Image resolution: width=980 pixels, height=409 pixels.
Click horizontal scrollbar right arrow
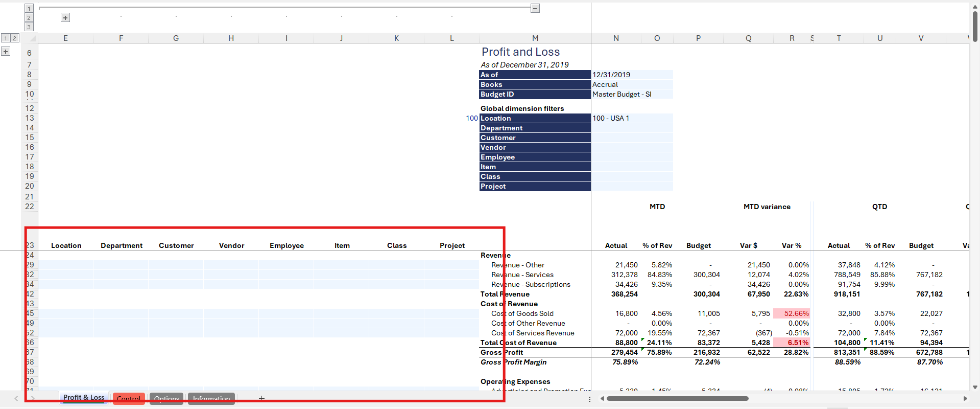point(965,398)
